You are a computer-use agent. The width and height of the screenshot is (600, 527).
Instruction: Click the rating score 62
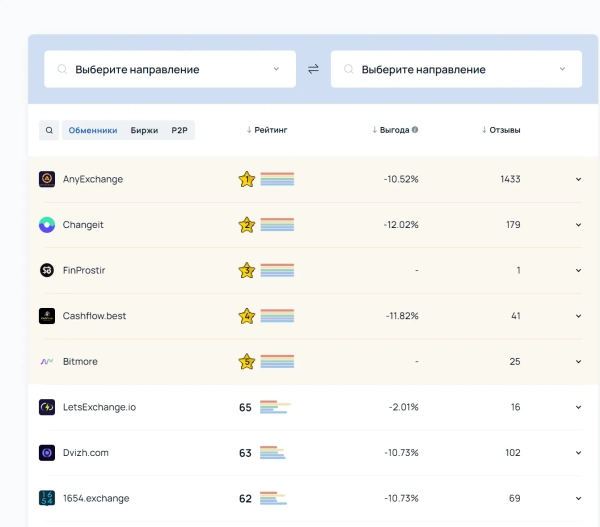[x=245, y=498]
